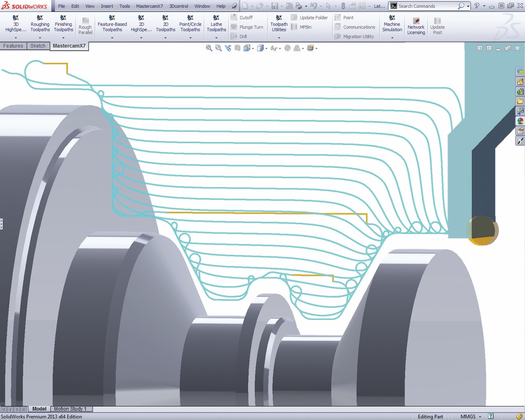
Task: Open the File Explorer task pane tab
Action: coord(520,101)
